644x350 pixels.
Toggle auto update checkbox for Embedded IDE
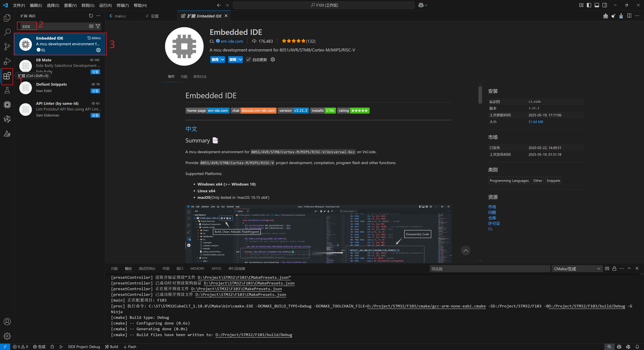248,60
